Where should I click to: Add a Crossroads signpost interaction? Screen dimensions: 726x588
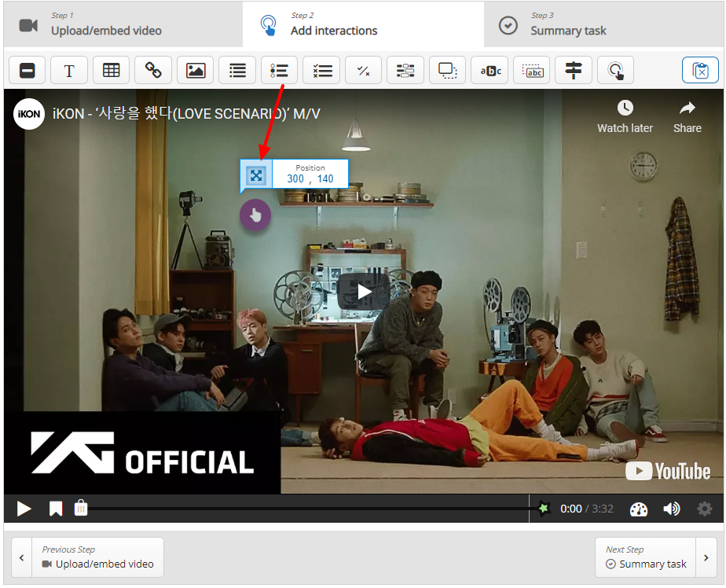(x=574, y=71)
